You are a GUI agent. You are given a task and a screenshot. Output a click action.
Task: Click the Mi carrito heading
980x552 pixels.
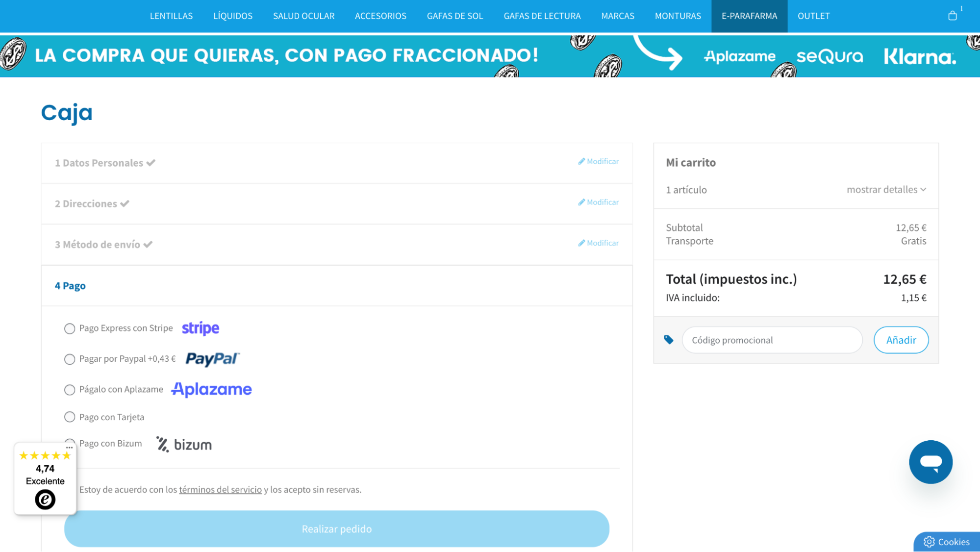[690, 163]
